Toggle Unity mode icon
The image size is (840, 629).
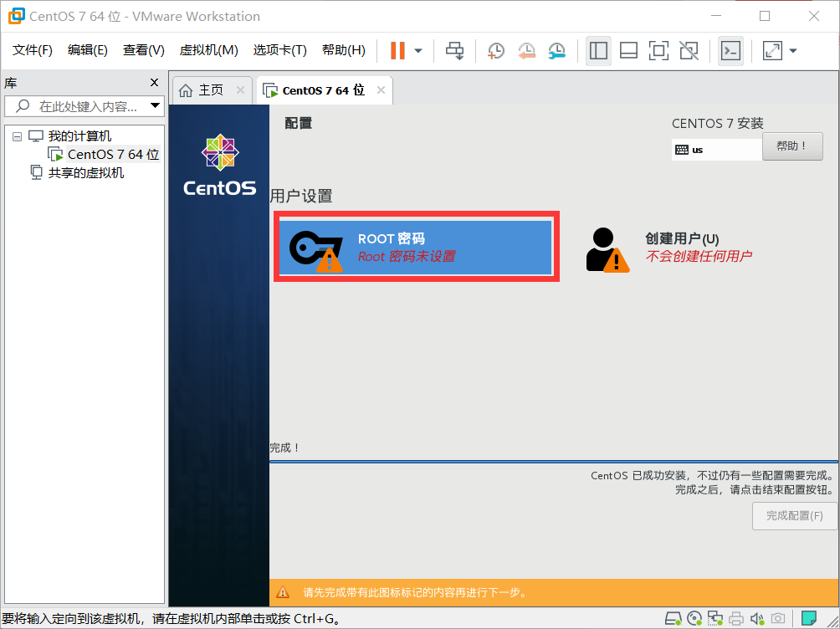click(689, 51)
